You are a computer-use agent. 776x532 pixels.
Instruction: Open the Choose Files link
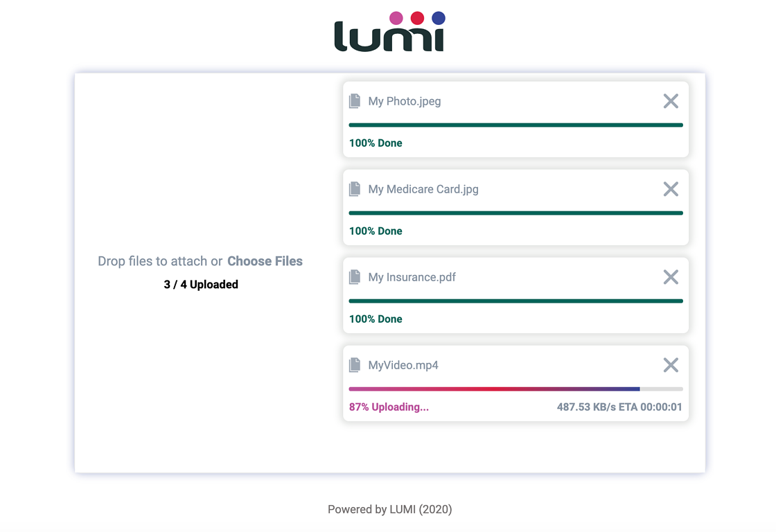(x=265, y=260)
